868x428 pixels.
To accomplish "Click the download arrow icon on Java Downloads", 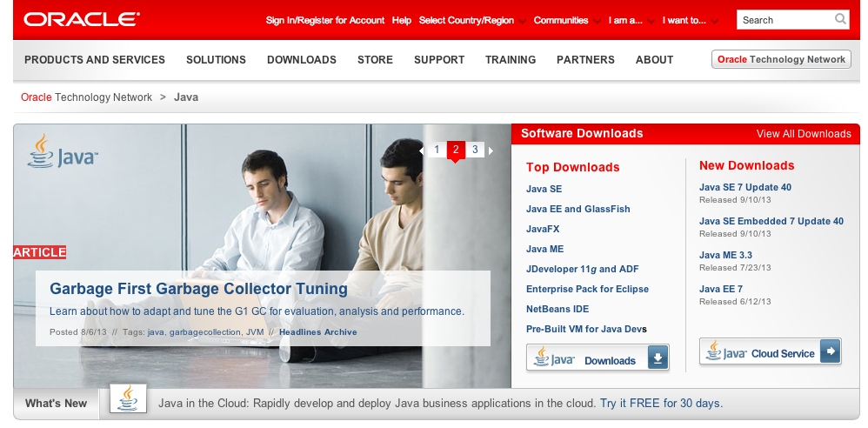I will tap(658, 358).
